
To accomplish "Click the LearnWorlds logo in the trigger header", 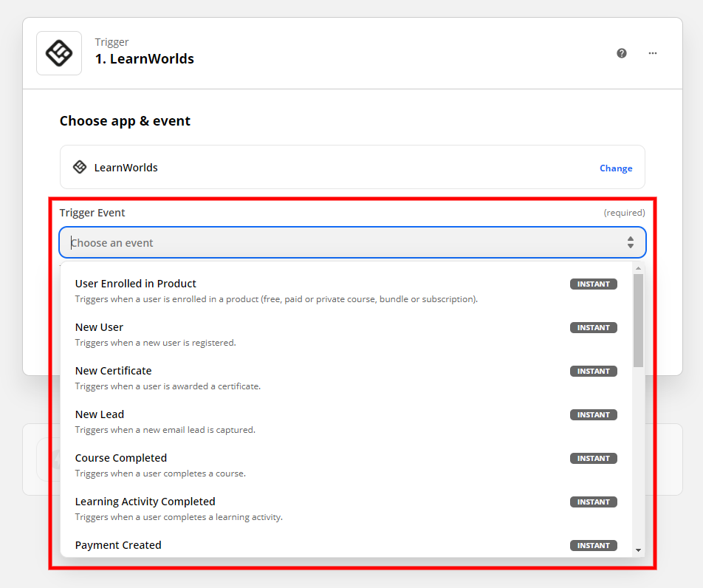I will click(59, 52).
